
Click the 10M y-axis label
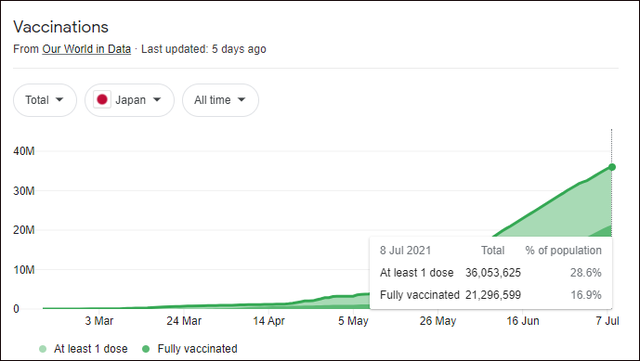tap(24, 270)
